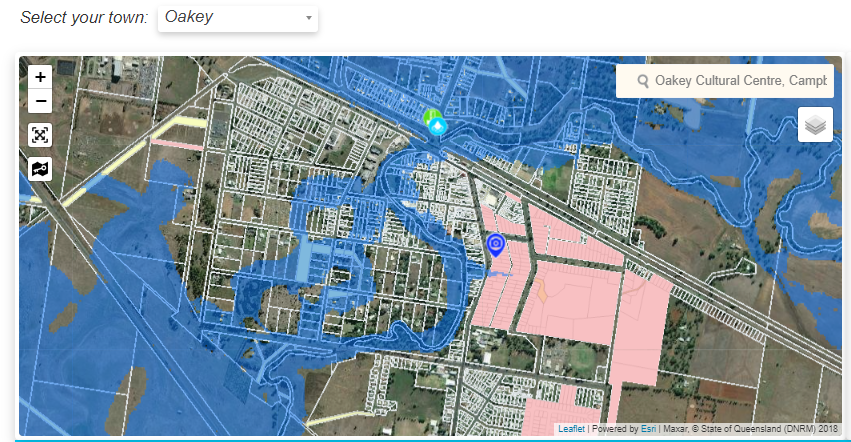Screen dimensions: 851x442
Task: Click the light-blue water drop marker
Action: (x=438, y=127)
